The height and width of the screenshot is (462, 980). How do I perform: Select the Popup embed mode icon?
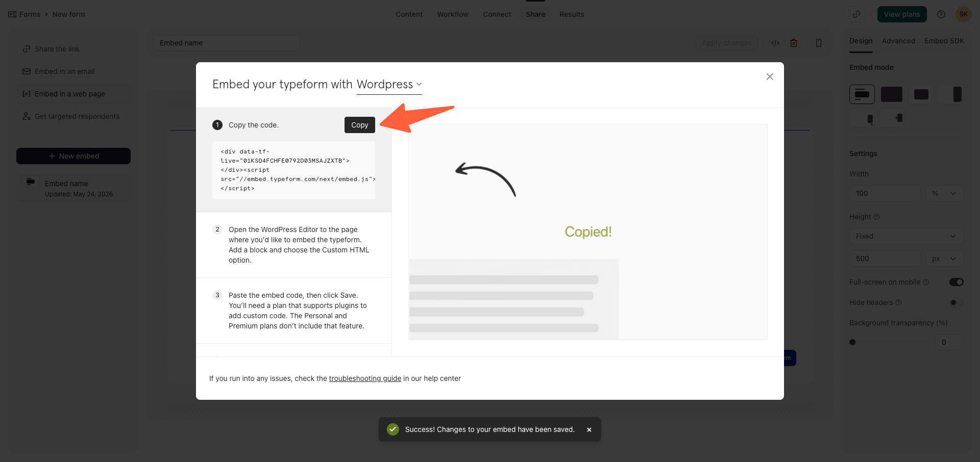(x=921, y=94)
